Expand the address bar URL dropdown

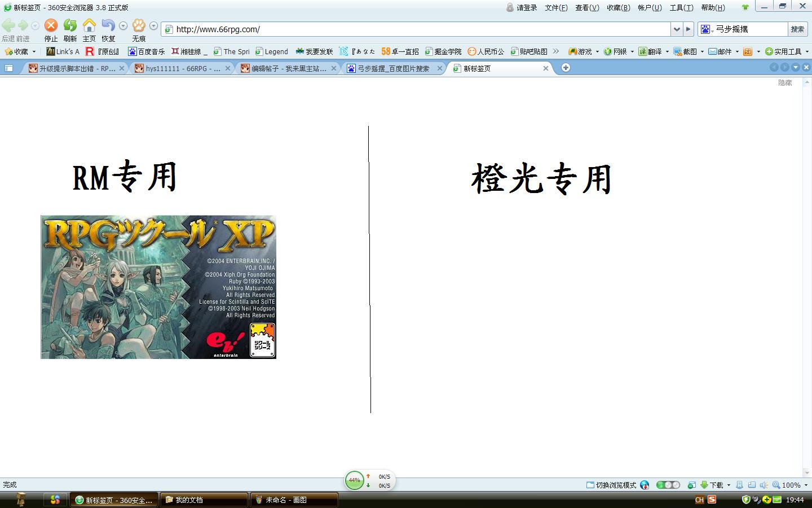tap(677, 29)
